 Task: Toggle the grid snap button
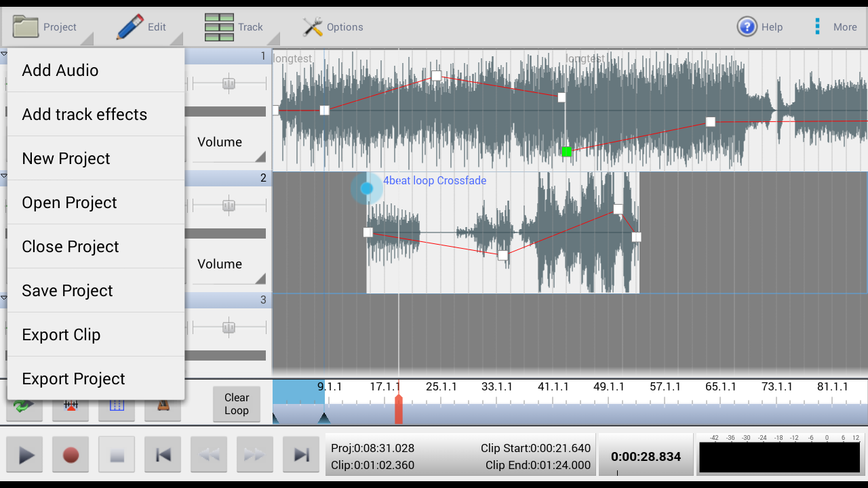coord(117,408)
